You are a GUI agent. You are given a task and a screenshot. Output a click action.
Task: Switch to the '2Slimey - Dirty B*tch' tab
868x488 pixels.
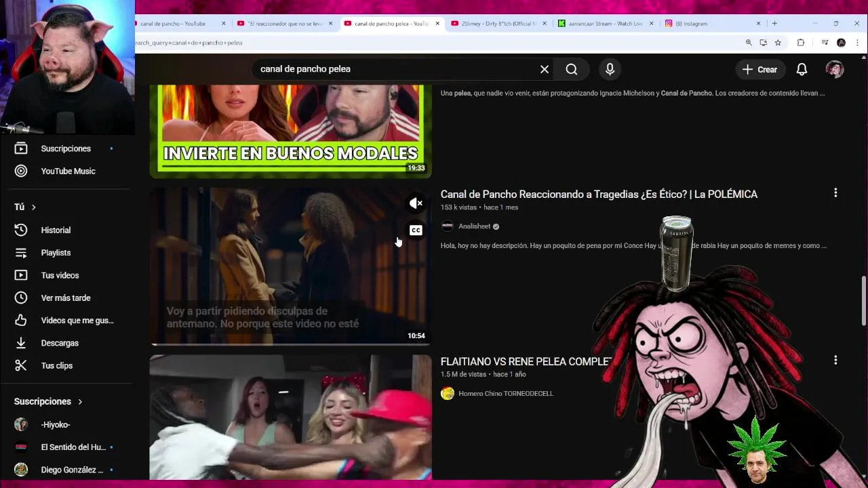click(498, 24)
